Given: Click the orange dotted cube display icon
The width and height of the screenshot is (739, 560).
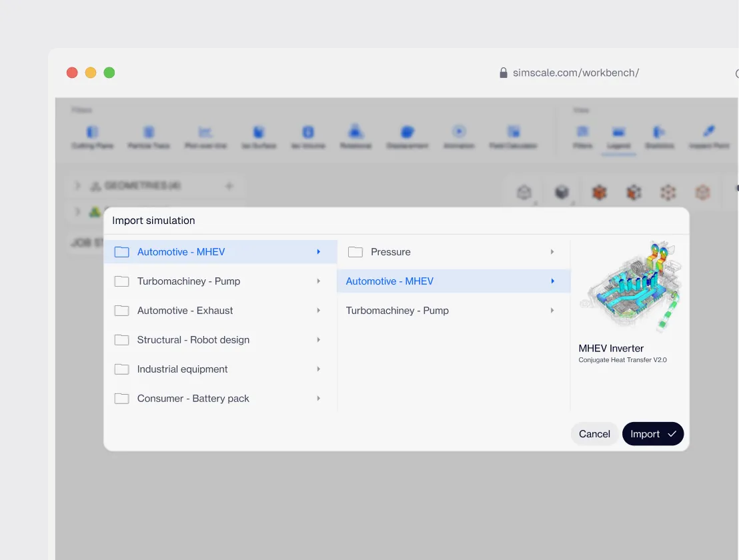Looking at the screenshot, I should [x=668, y=192].
